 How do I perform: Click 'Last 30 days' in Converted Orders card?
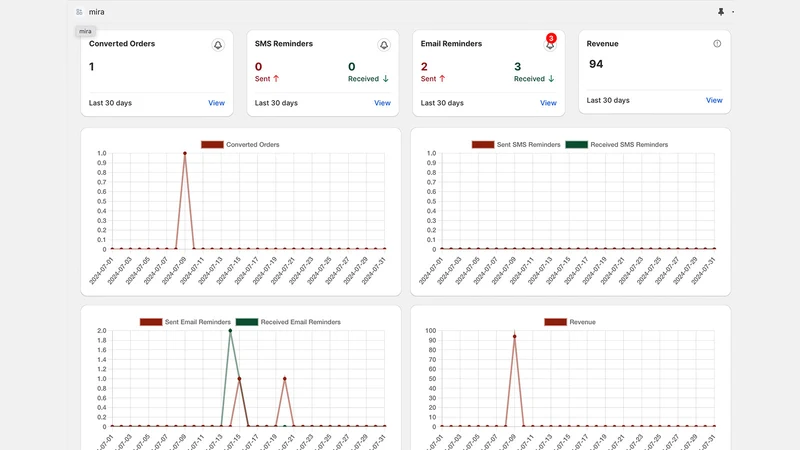coord(110,103)
